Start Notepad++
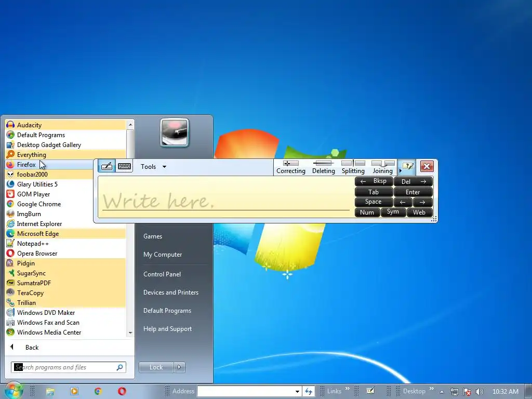 [x=65, y=244]
